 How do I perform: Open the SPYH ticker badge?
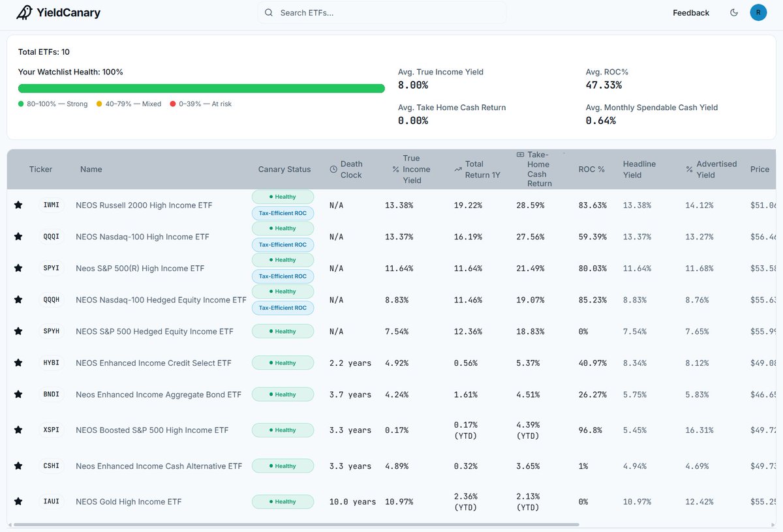tap(51, 331)
